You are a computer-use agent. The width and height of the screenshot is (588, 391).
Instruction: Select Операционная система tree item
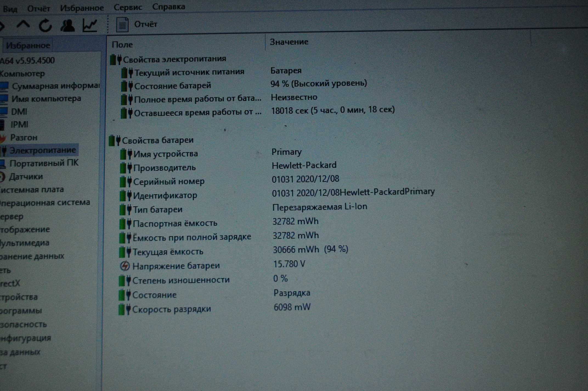click(45, 202)
